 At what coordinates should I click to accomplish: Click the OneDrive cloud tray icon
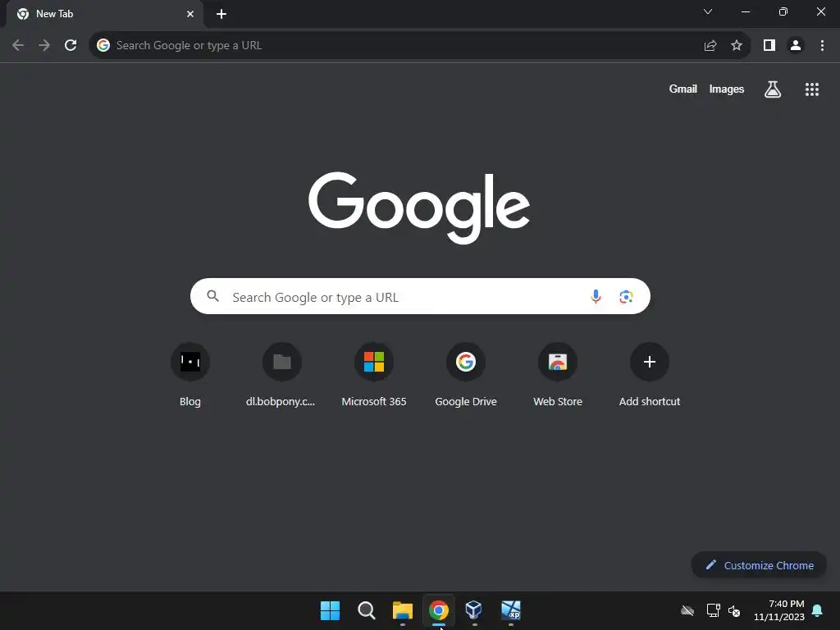[687, 610]
